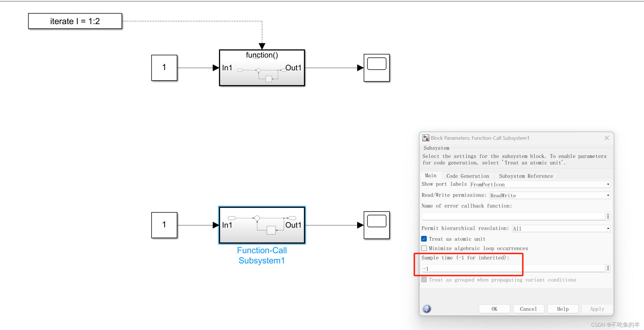Open the context help question mark icon
Image resolution: width=644 pixels, height=330 pixels.
coord(427,309)
